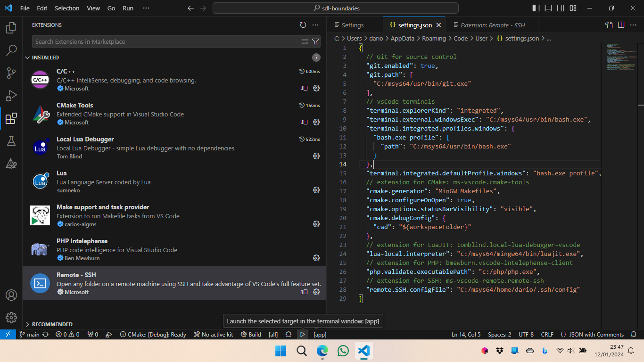644x362 pixels.
Task: Click the sdl-boundaries command center search
Action: pos(336,8)
